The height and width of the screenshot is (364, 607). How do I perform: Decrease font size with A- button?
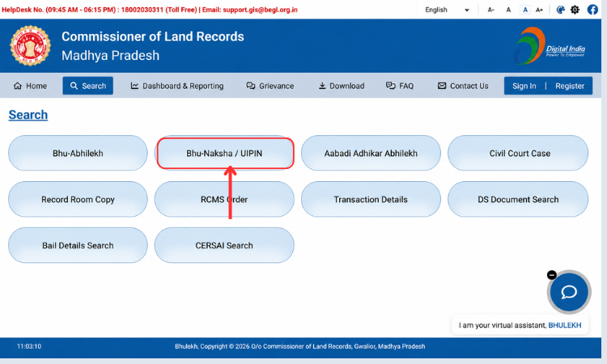coord(491,10)
